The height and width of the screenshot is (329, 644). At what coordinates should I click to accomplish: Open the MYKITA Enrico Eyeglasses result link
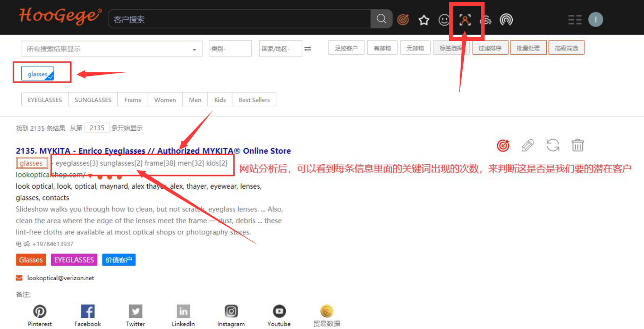(153, 151)
